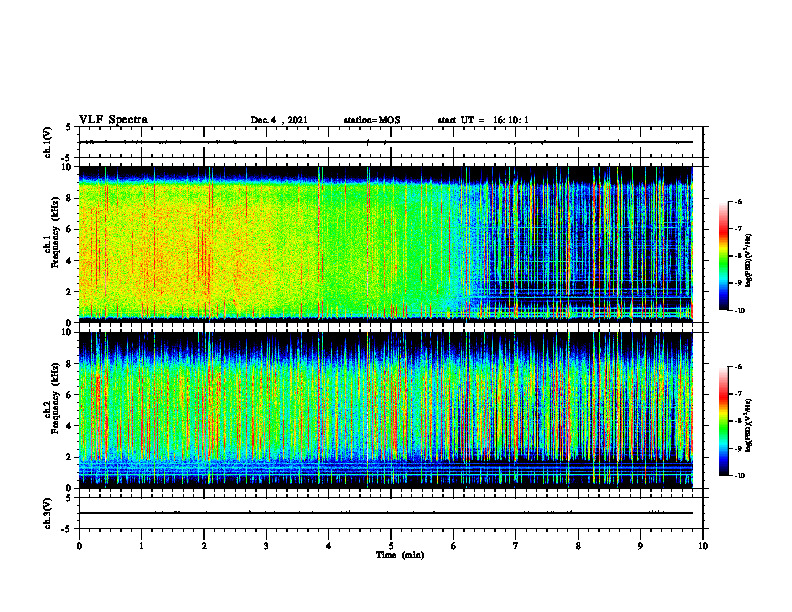
Task: Click the "station=MOS" header label
Action: pos(372,120)
